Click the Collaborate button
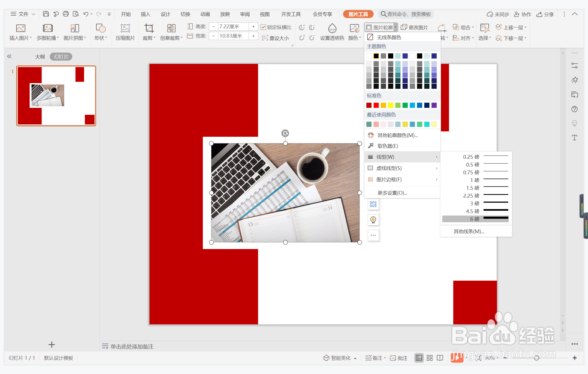This screenshot has height=374, width=588. (x=522, y=14)
